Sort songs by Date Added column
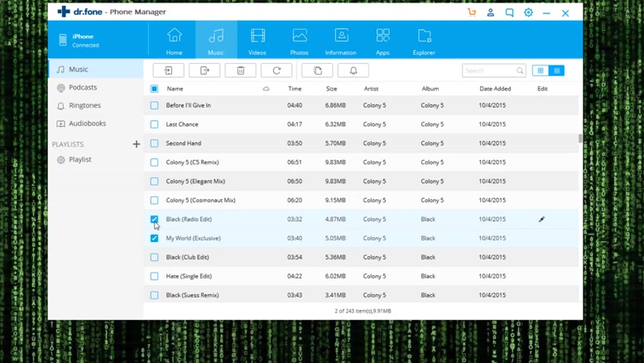This screenshot has width=644, height=363. pyautogui.click(x=495, y=89)
